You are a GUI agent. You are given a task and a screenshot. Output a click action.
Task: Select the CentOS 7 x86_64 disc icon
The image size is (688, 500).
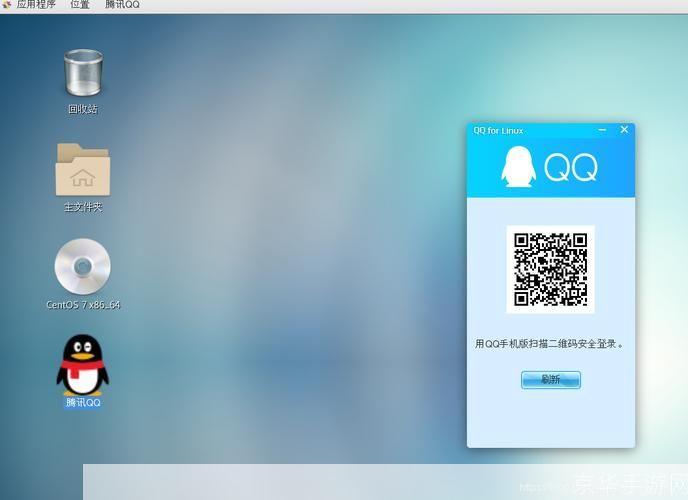pos(82,267)
